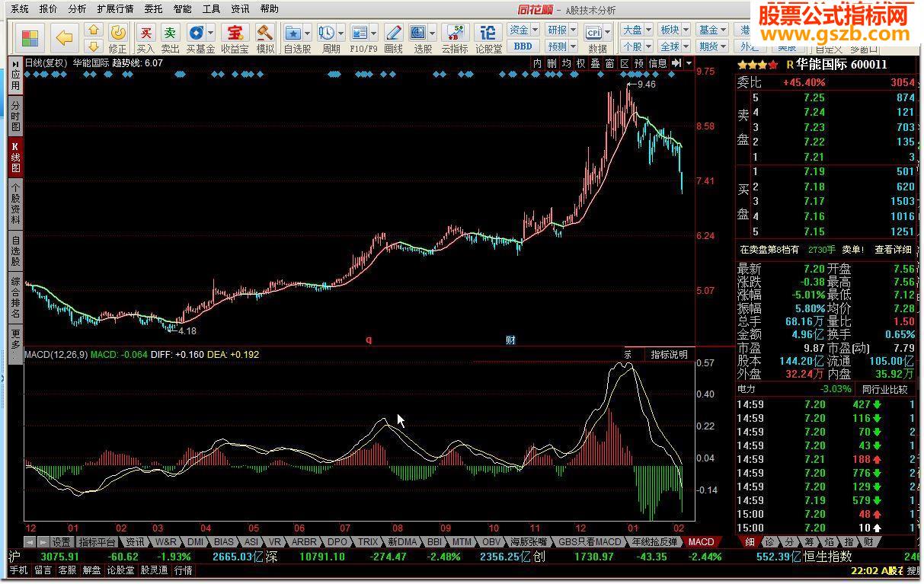Image resolution: width=924 pixels, height=584 pixels.
Task: Toggle the 信息 info option
Action: (657, 63)
